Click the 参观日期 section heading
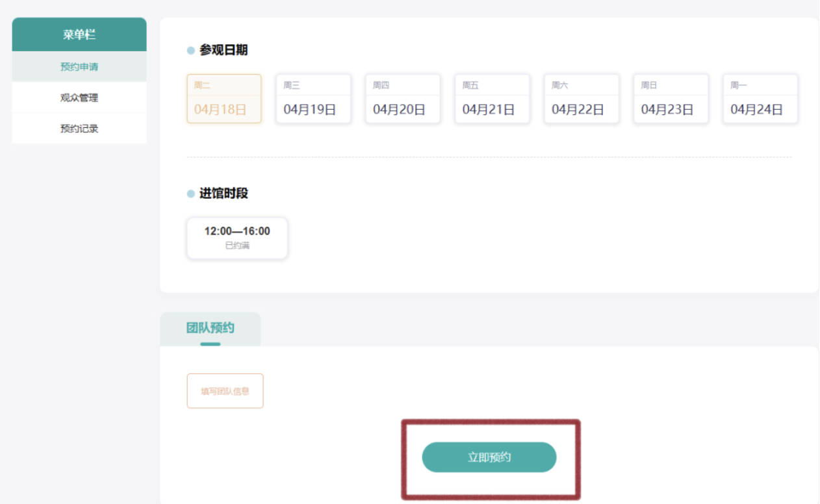 (224, 51)
